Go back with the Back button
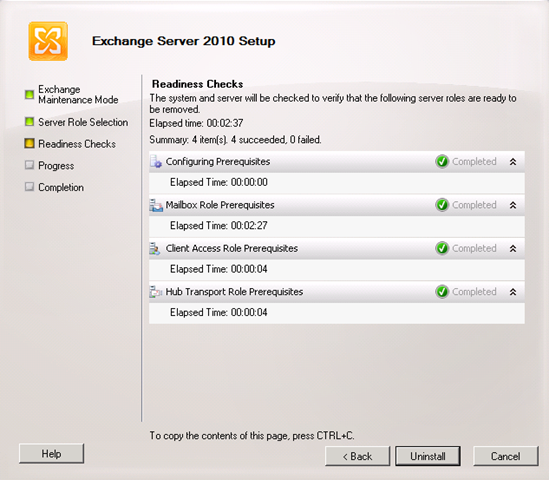Screen dimensions: 549x480 point(357,456)
